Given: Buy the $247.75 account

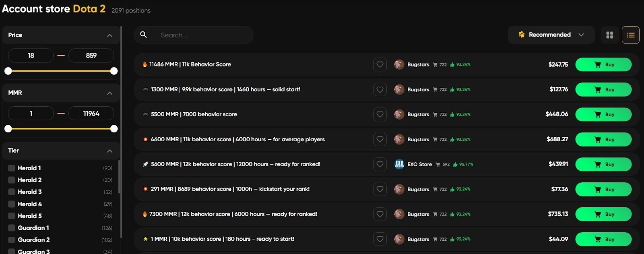Looking at the screenshot, I should tap(603, 64).
